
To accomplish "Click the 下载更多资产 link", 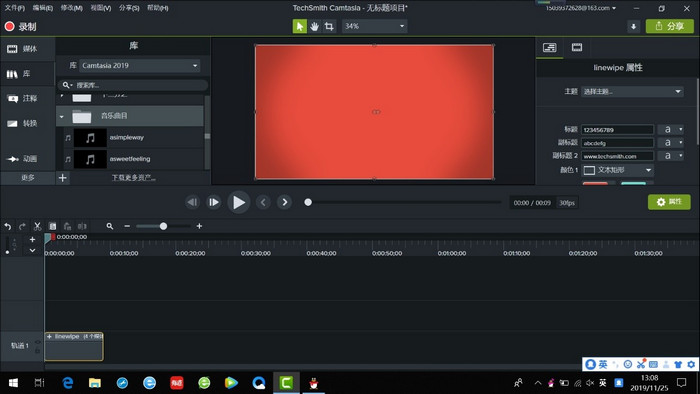I will 133,178.
